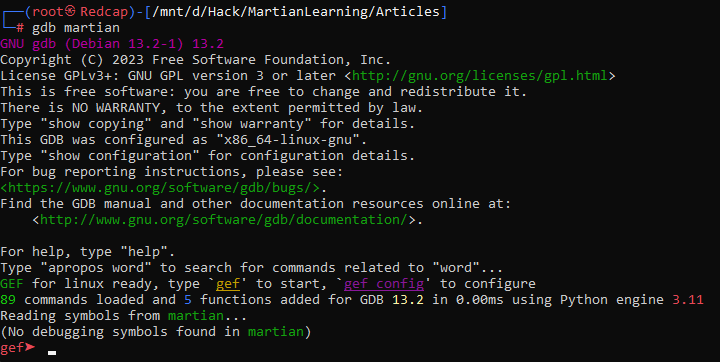
Task: Click the Python engine version '3.11'
Action: pos(688,300)
